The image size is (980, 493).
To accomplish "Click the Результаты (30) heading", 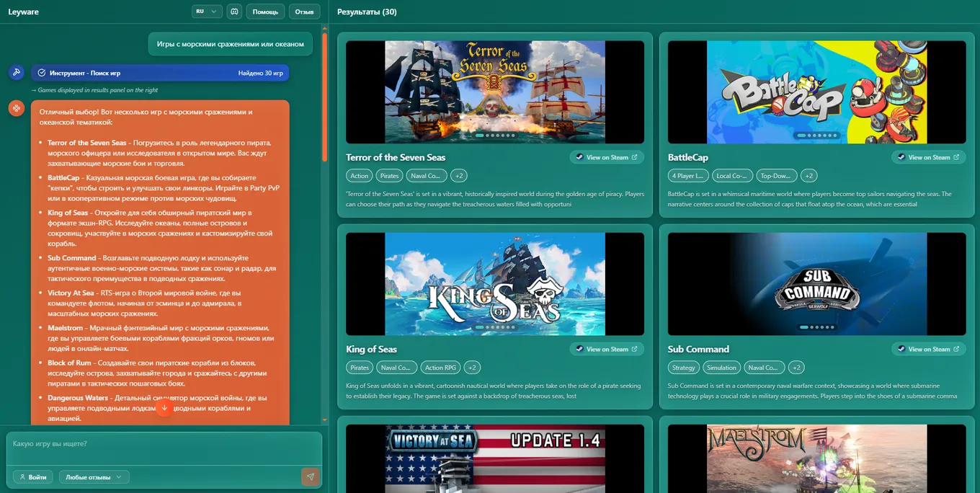I will 367,12.
